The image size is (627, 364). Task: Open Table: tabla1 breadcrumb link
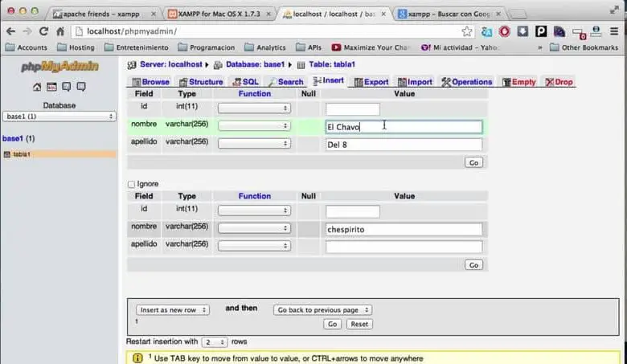(x=331, y=64)
